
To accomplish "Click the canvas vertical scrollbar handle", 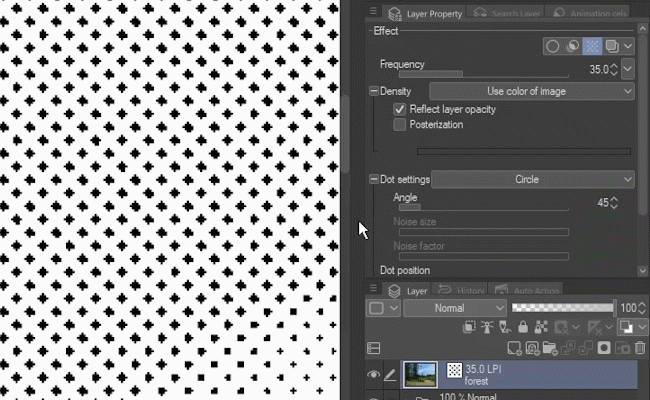I will click(345, 133).
